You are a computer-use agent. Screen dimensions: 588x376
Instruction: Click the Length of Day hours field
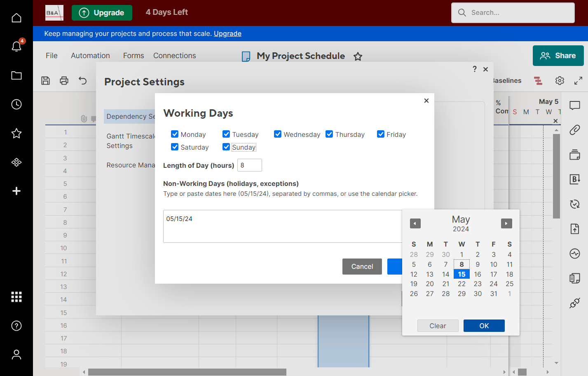[x=250, y=165]
